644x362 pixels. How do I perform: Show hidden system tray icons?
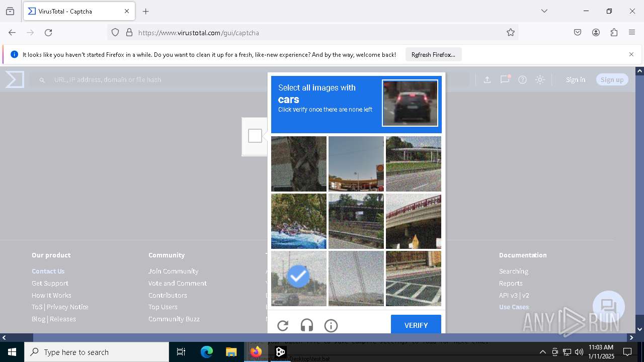(542, 352)
